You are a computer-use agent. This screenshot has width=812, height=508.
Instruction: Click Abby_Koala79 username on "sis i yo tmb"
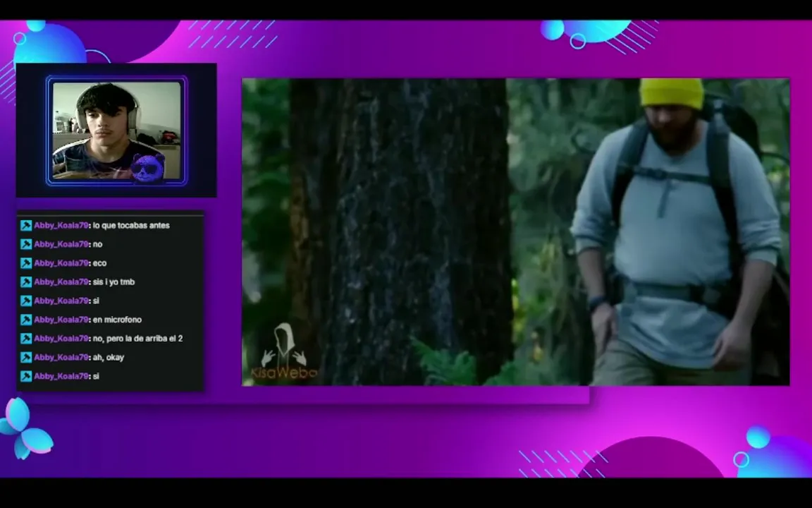[61, 282]
